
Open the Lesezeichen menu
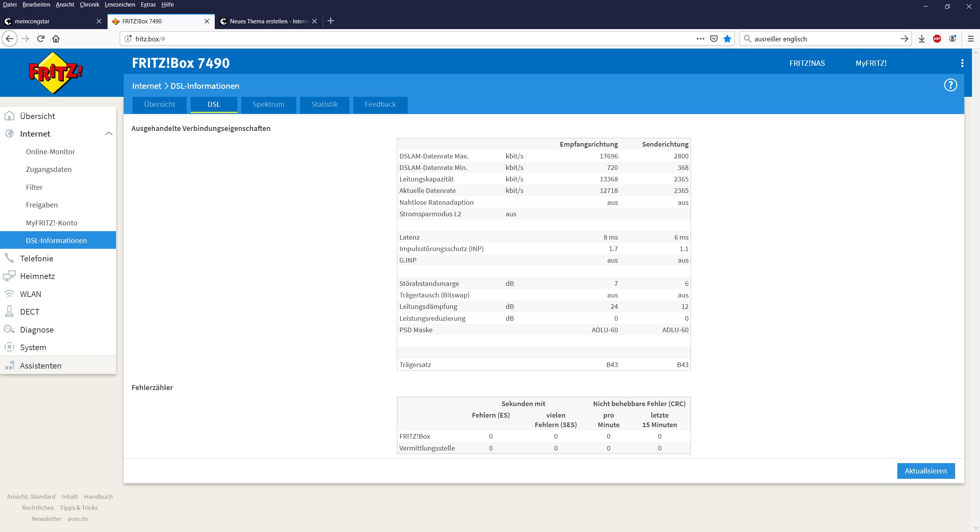(120, 5)
